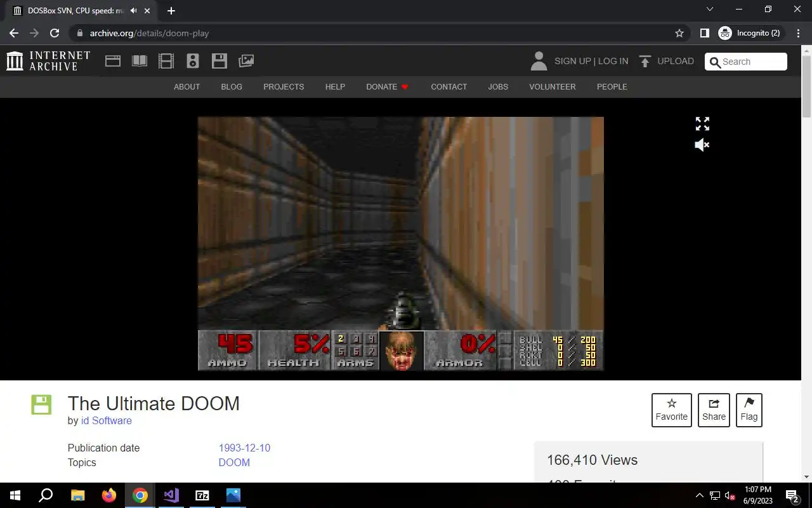
Task: Open the Images icon in the navbar
Action: coord(246,61)
